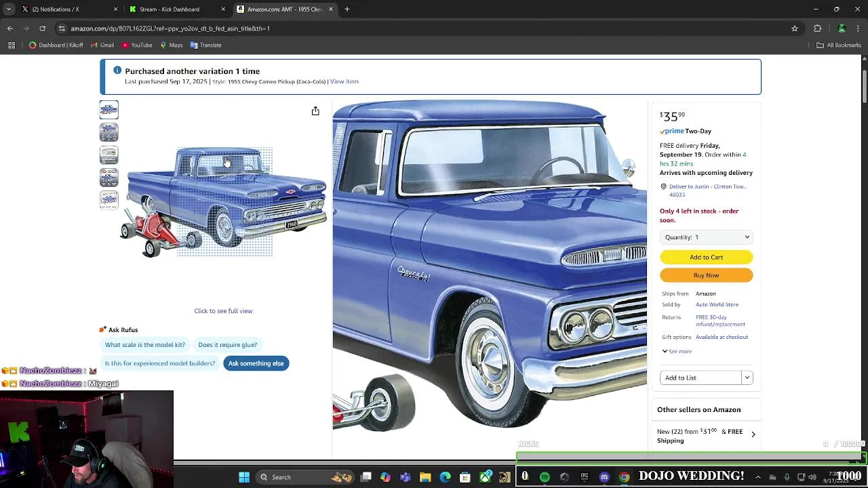
Task: Open a new browser tab
Action: (x=347, y=9)
